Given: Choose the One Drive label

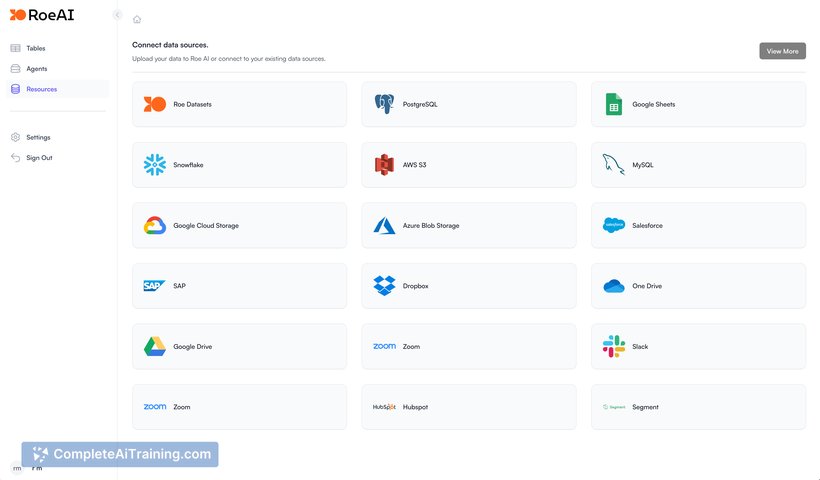Looking at the screenshot, I should (647, 286).
